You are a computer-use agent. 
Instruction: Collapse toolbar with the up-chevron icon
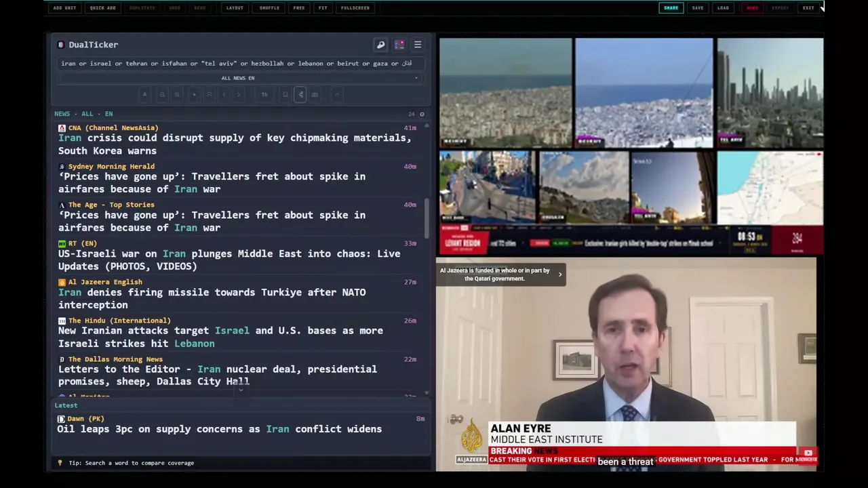coord(337,94)
